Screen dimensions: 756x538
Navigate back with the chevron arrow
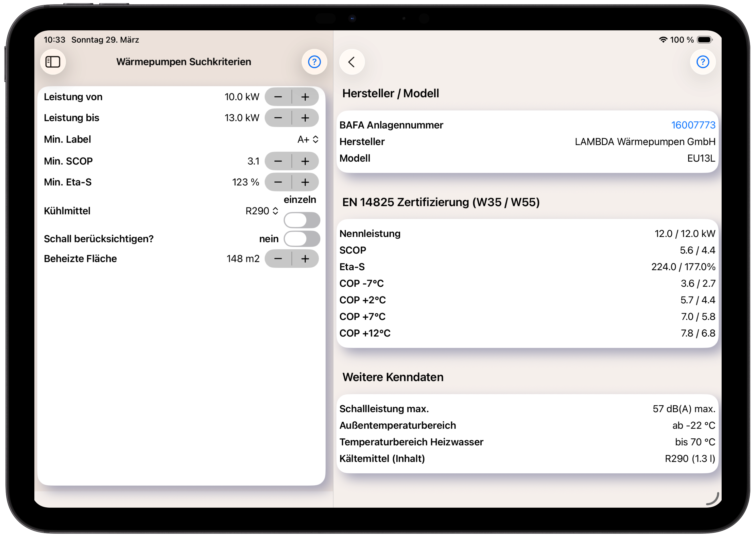point(352,62)
